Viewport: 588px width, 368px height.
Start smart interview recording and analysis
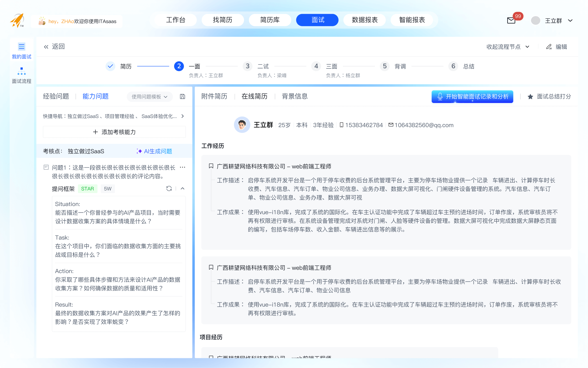point(472,97)
